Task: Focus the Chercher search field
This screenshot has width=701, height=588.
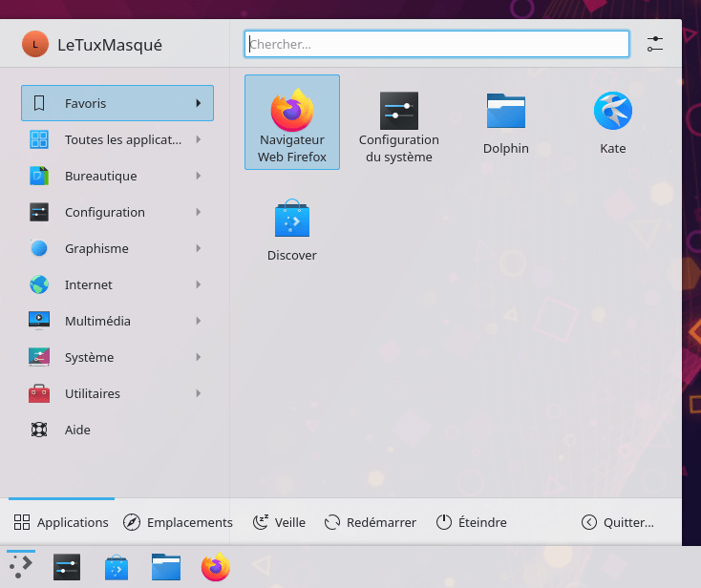Action: coord(436,44)
